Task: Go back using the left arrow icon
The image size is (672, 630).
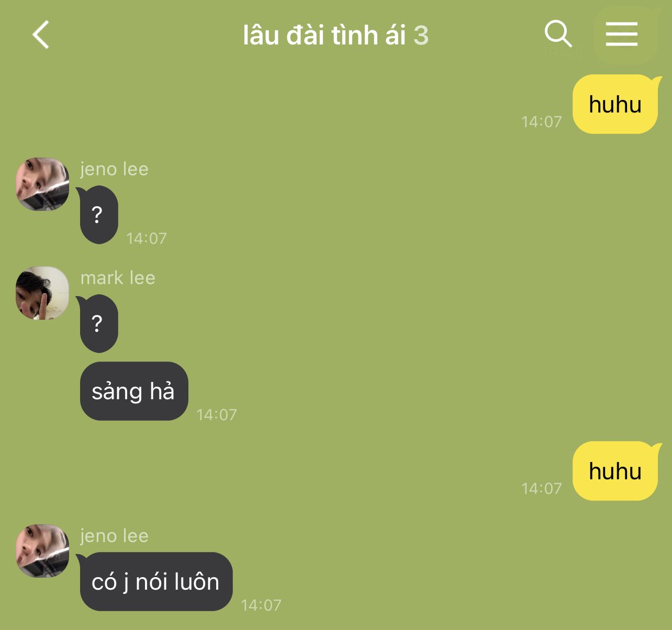Action: tap(41, 35)
